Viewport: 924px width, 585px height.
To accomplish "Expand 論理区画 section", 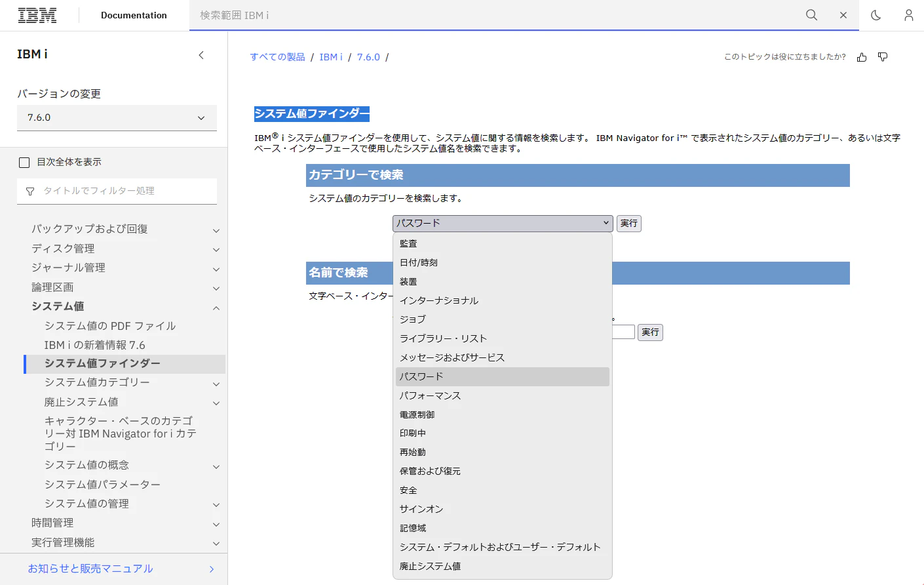I will coord(216,289).
